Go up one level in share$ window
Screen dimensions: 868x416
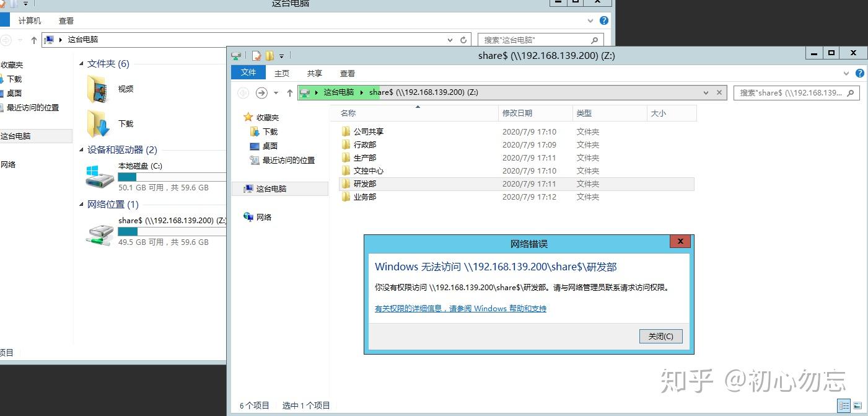tap(289, 93)
